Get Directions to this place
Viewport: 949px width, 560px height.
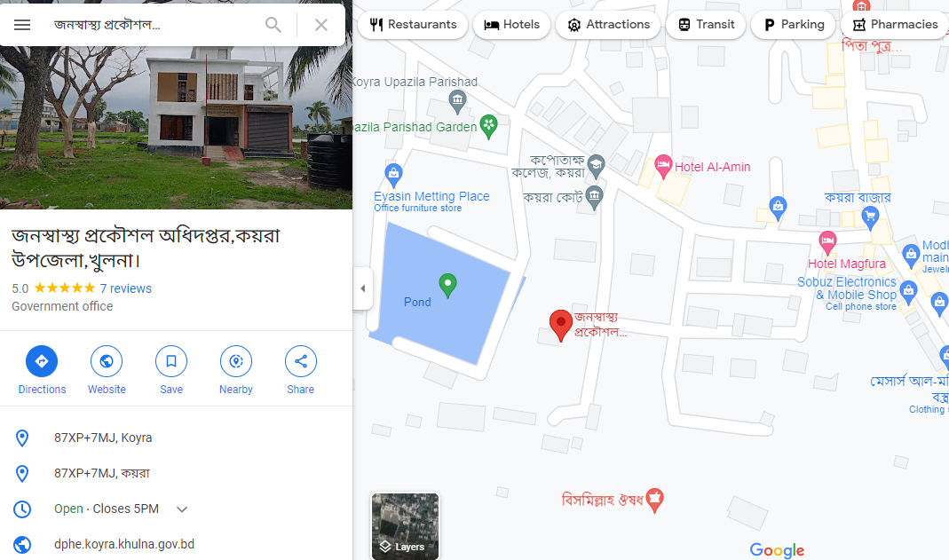[42, 361]
